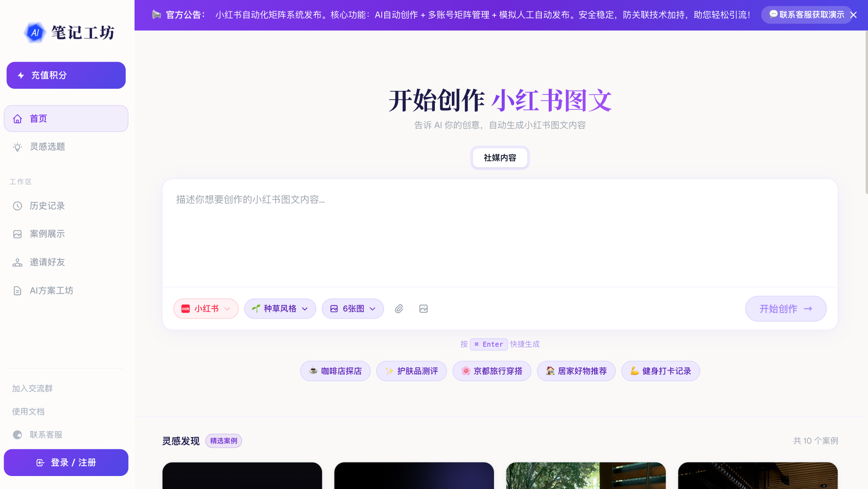Click the speech bubble icon in 联系客服获取演示
Image resolution: width=868 pixels, height=489 pixels.
pyautogui.click(x=773, y=14)
